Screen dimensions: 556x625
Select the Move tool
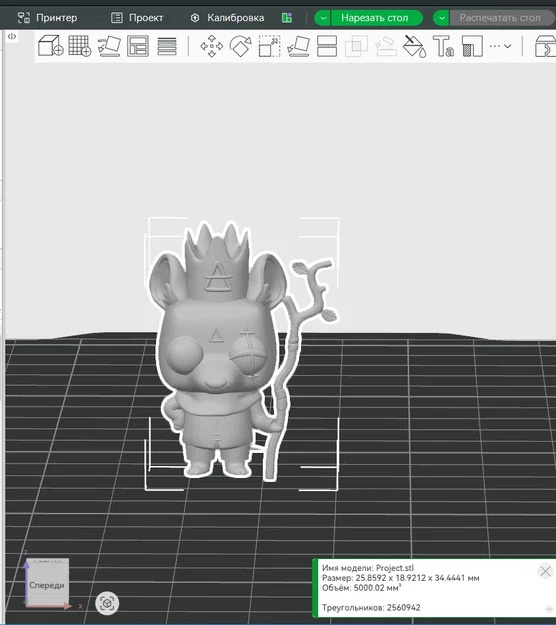click(x=212, y=46)
